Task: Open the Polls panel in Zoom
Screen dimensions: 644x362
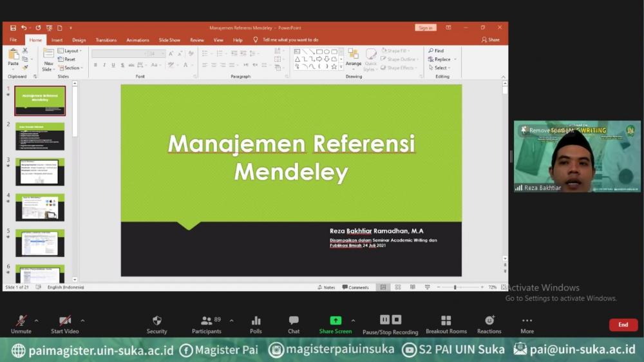Action: pyautogui.click(x=256, y=321)
